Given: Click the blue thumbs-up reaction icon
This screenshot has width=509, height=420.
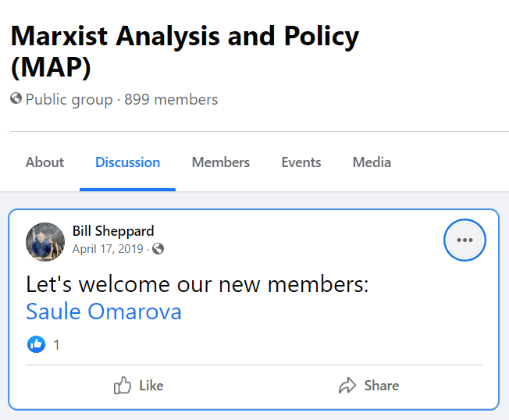Looking at the screenshot, I should tap(37, 344).
